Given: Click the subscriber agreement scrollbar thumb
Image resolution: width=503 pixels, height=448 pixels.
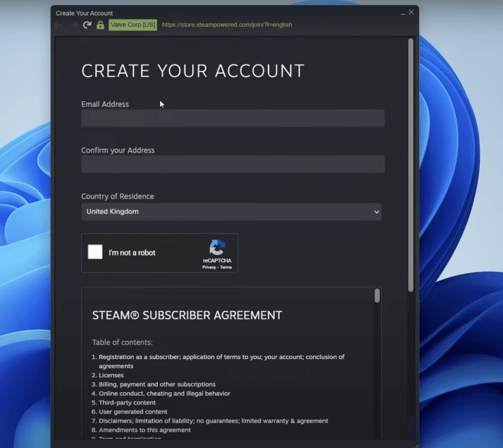Looking at the screenshot, I should point(377,295).
